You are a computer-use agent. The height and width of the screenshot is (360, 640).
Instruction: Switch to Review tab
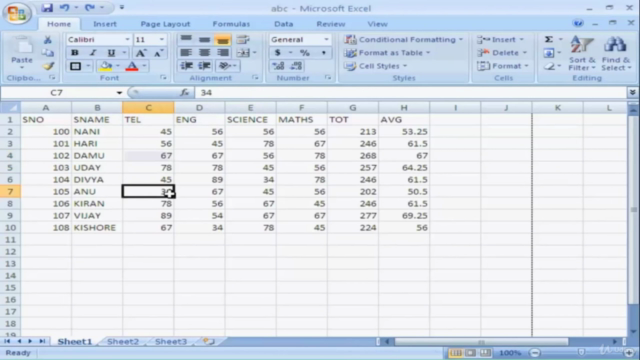point(331,24)
